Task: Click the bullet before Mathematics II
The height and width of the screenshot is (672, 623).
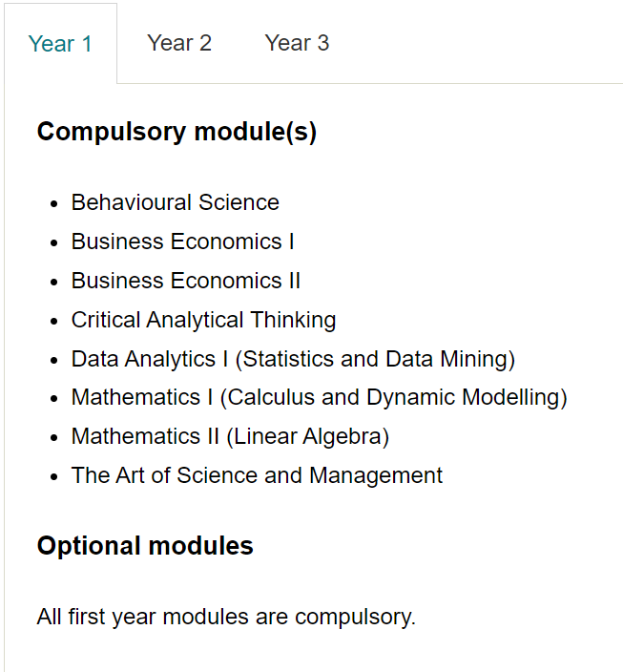Action: tap(53, 437)
